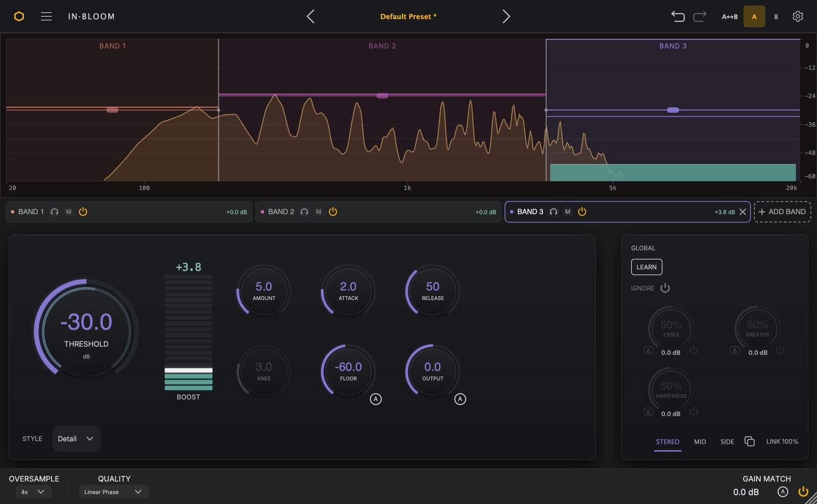This screenshot has width=817, height=504.
Task: Toggle Band 2 power button
Action: (x=333, y=211)
